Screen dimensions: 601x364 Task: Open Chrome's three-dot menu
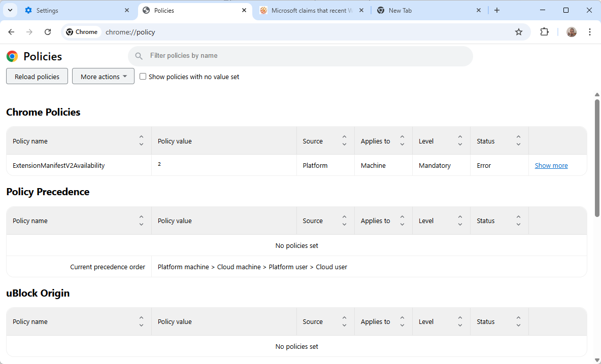pyautogui.click(x=589, y=32)
